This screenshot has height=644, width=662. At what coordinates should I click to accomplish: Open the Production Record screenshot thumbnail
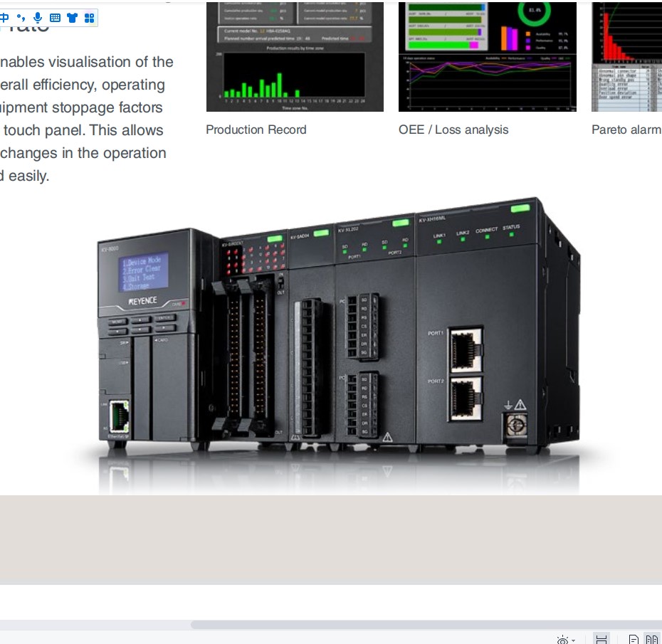[x=295, y=56]
